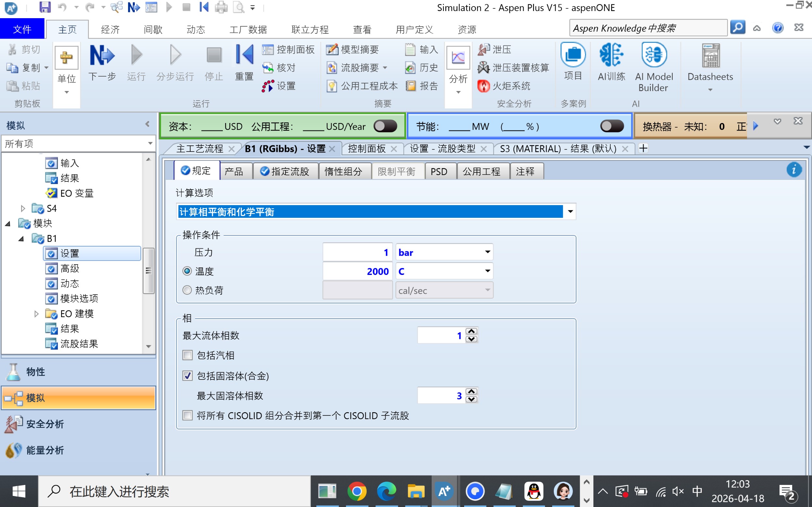Screen dimensions: 812x507
Task: Open the 经济 ribbon tab
Action: click(110, 30)
